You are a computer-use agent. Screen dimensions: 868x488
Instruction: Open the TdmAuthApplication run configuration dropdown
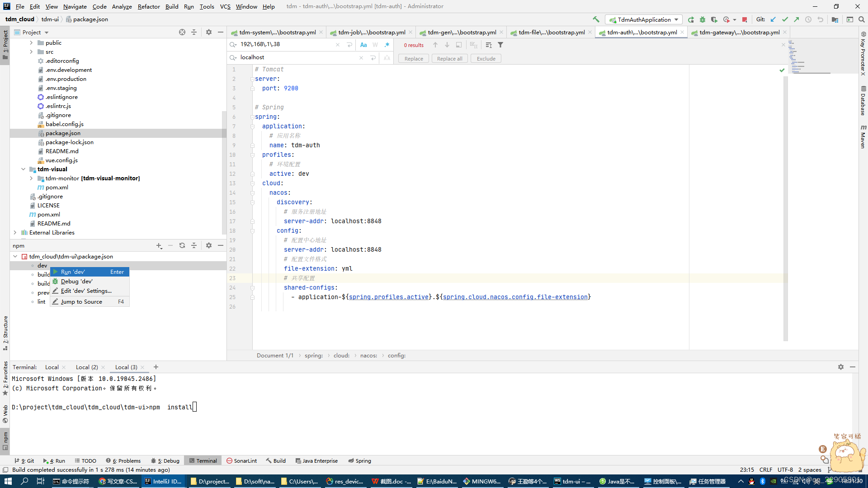(644, 19)
